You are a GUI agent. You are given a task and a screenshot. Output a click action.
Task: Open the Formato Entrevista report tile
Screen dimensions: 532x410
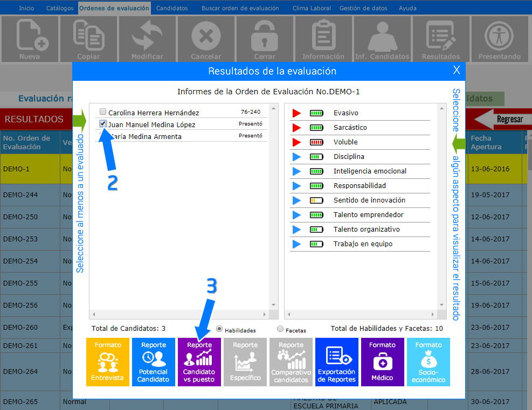coord(108,362)
